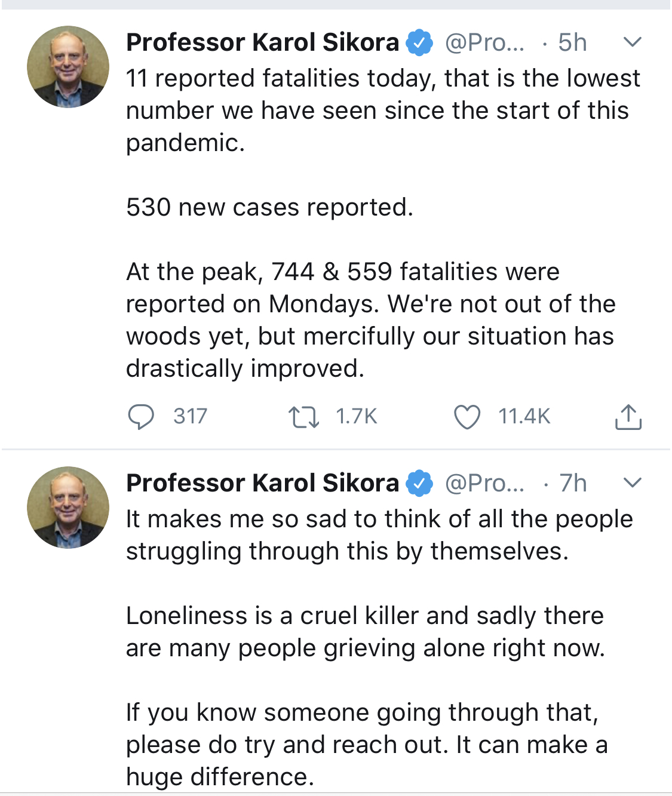This screenshot has height=796, width=672.
Task: Click Professor Karol Sikora's name on the 7h tweet
Action: point(262,483)
